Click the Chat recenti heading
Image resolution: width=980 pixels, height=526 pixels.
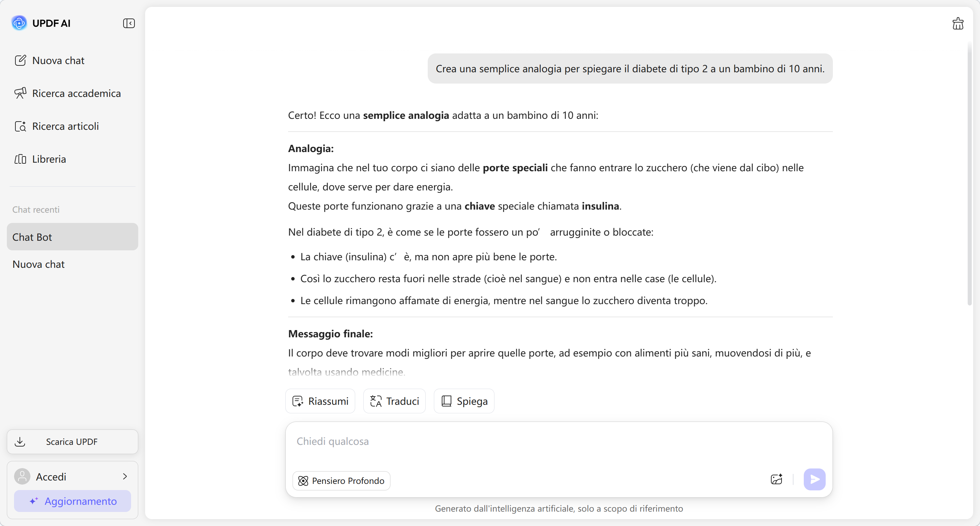coord(36,209)
